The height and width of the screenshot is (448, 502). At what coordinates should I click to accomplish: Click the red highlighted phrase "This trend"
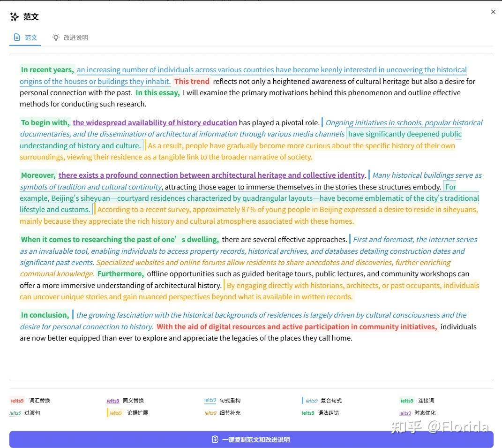pyautogui.click(x=192, y=81)
